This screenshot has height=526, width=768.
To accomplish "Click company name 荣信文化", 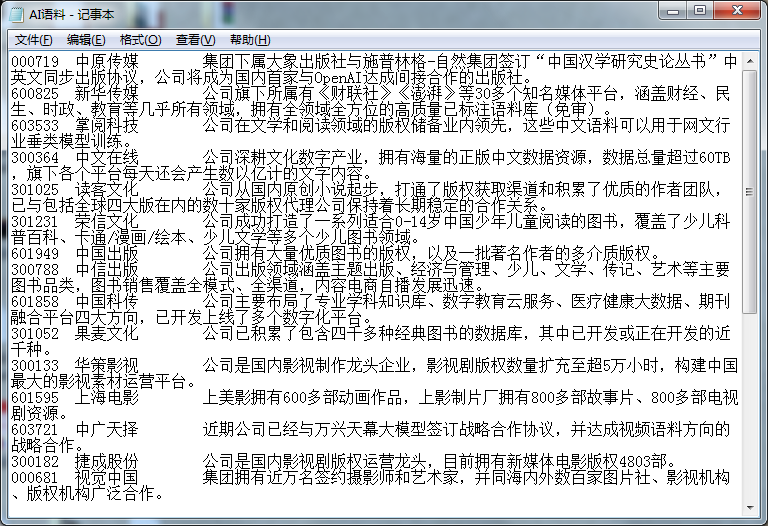I will (107, 222).
